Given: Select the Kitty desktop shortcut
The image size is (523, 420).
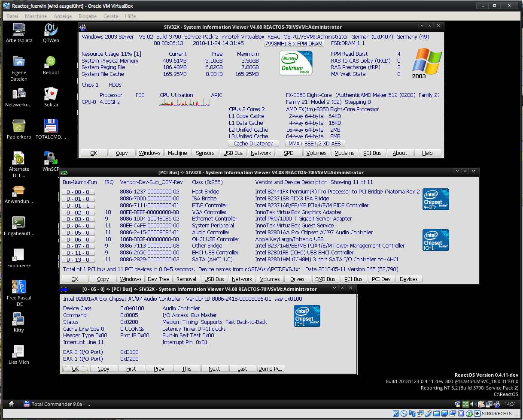Looking at the screenshot, I should pos(19,319).
